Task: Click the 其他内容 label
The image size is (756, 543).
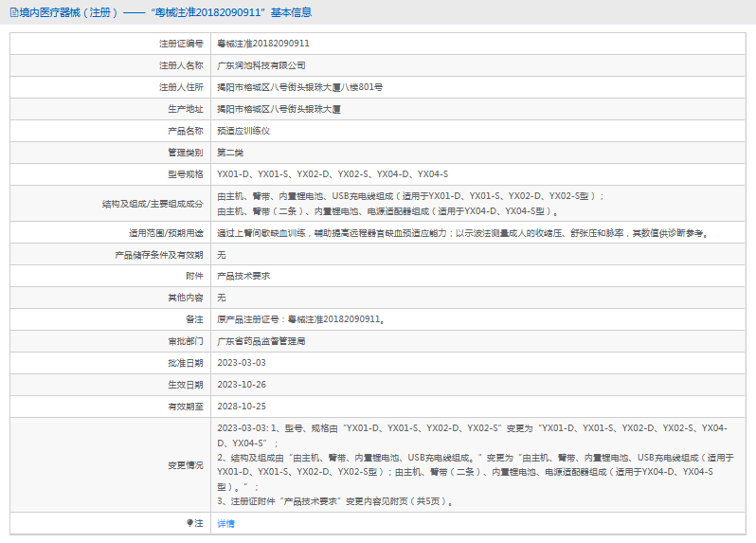Action: [186, 298]
